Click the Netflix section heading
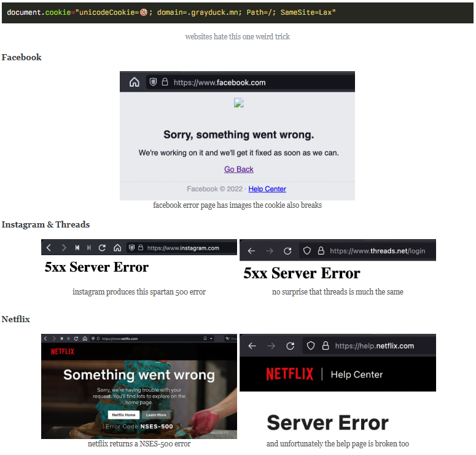Viewport: 476px width, 455px height. pos(16,319)
